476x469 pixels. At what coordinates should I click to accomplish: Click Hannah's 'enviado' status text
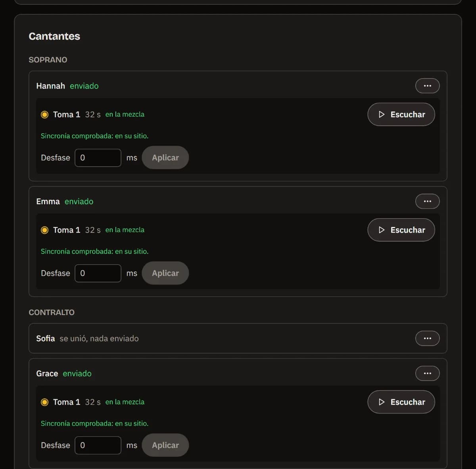[84, 86]
